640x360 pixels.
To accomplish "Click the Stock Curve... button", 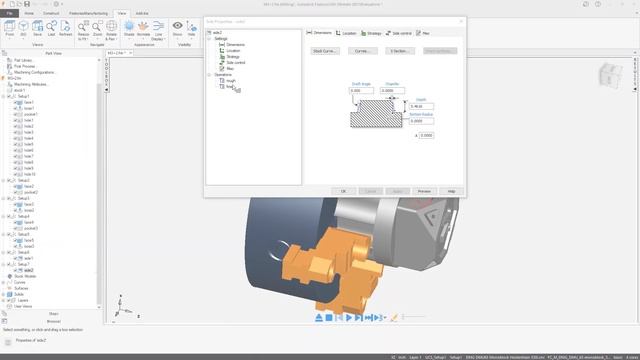I will (325, 51).
